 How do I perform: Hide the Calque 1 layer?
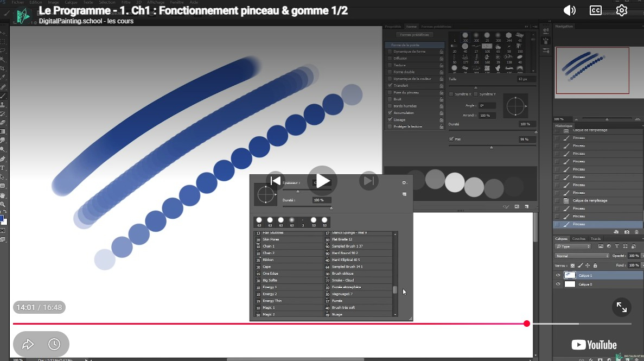[x=558, y=275]
